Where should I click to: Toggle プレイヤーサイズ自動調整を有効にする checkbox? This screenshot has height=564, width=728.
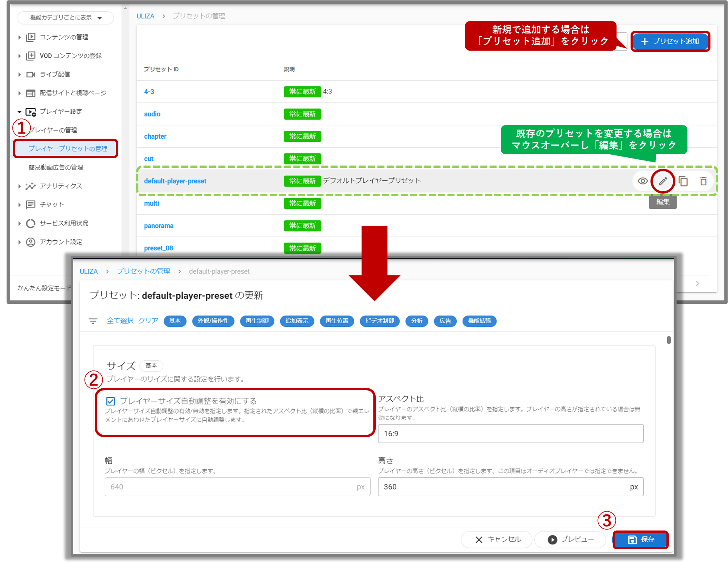click(x=111, y=401)
